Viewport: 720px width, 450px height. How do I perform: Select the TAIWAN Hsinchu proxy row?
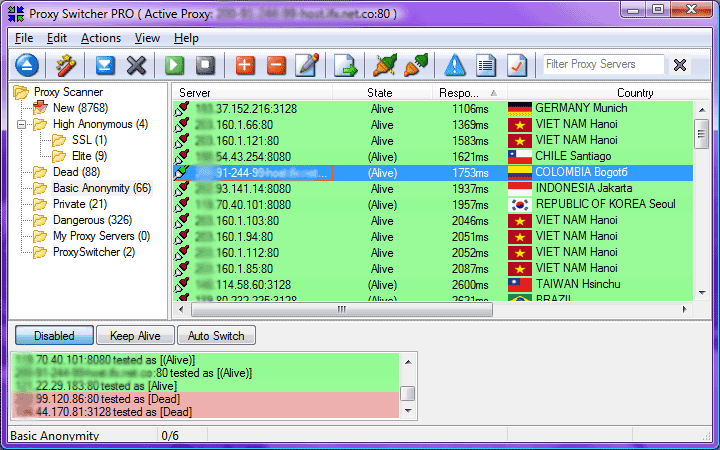click(433, 285)
